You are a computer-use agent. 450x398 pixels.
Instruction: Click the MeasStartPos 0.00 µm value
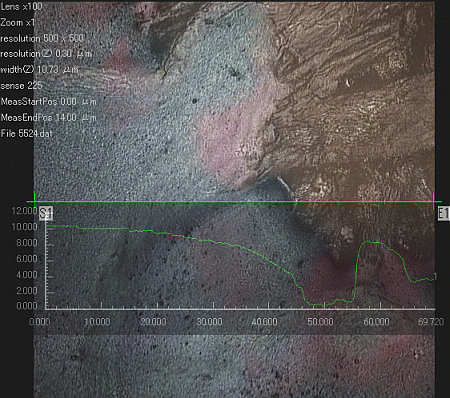49,102
